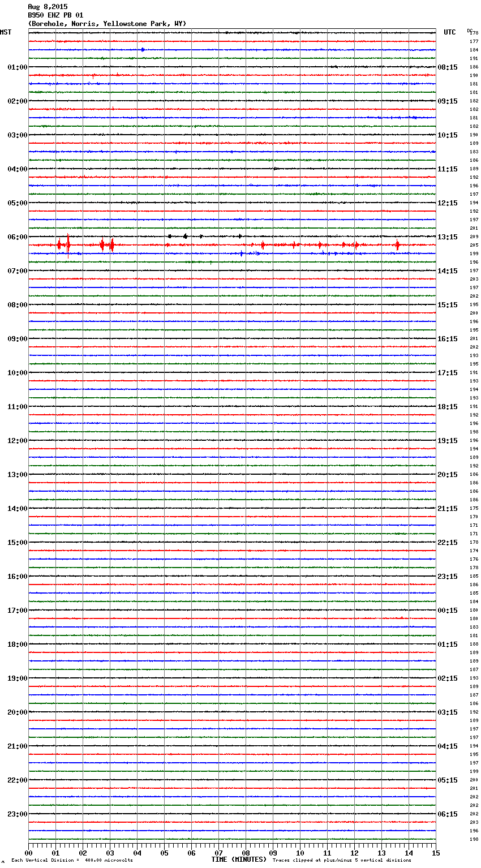Select the 14:00 MST time label
481x868 pixels.
coord(18,509)
